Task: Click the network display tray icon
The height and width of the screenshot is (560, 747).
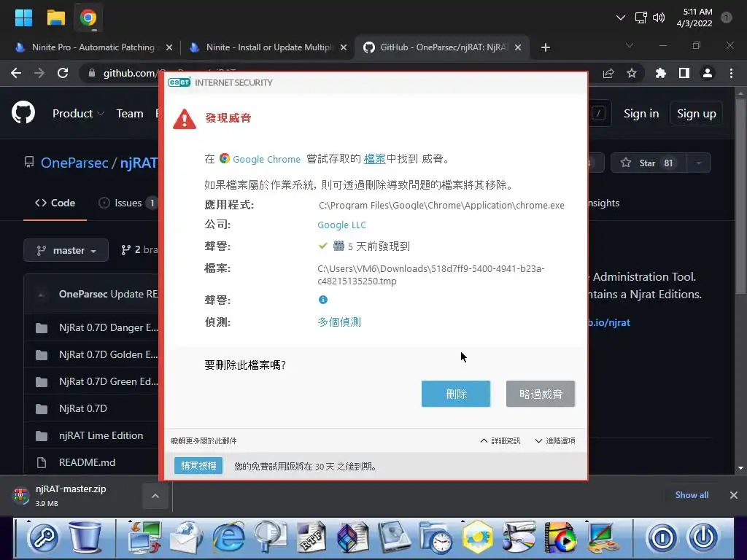Action: pyautogui.click(x=640, y=17)
